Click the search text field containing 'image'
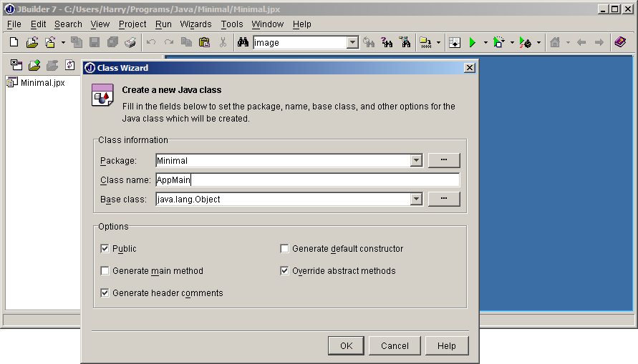Viewport: 638px width, 364px height. click(300, 43)
